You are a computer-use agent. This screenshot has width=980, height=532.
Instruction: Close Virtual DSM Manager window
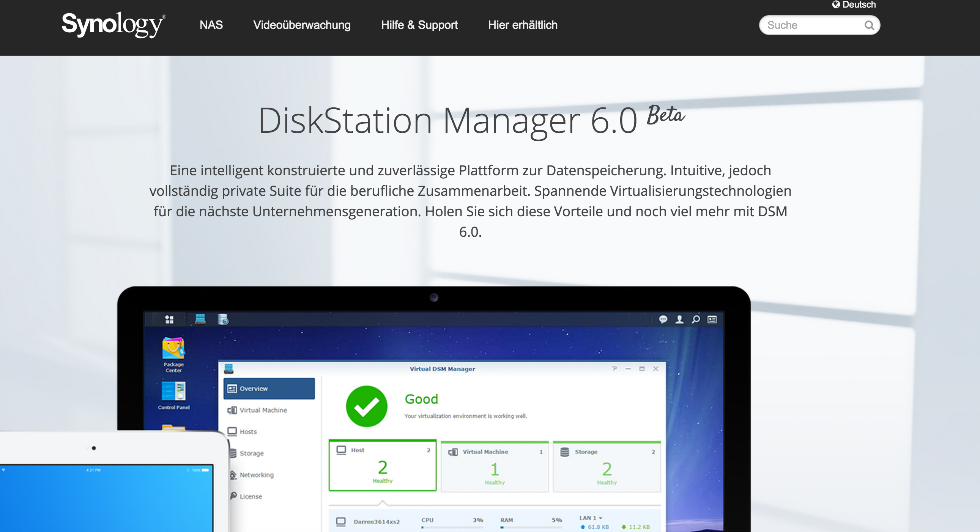pyautogui.click(x=656, y=368)
